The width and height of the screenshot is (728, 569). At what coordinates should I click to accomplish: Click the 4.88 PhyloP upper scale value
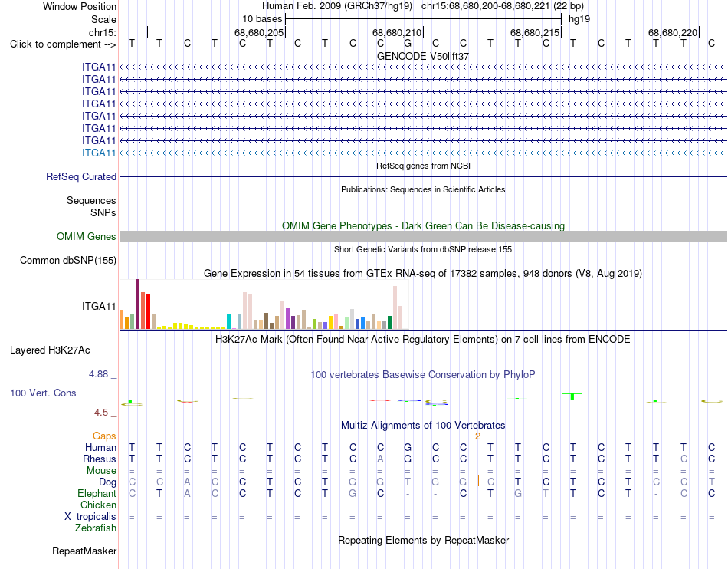point(98,374)
